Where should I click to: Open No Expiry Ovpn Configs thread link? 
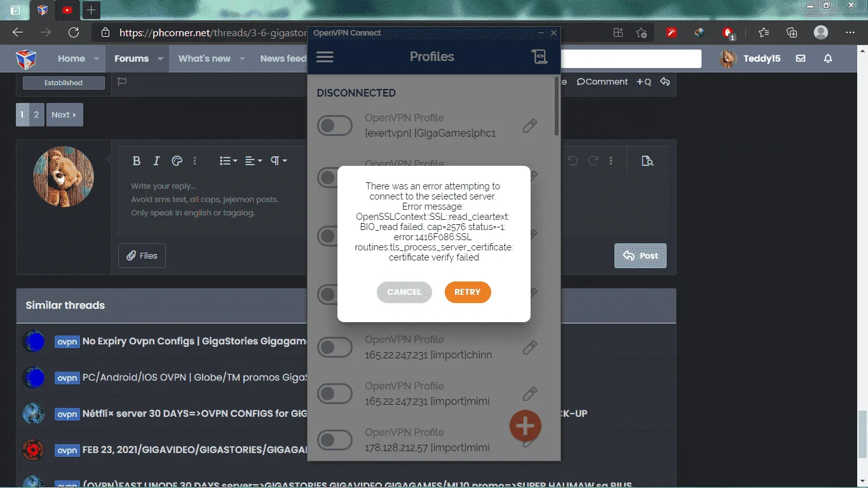pyautogui.click(x=195, y=341)
